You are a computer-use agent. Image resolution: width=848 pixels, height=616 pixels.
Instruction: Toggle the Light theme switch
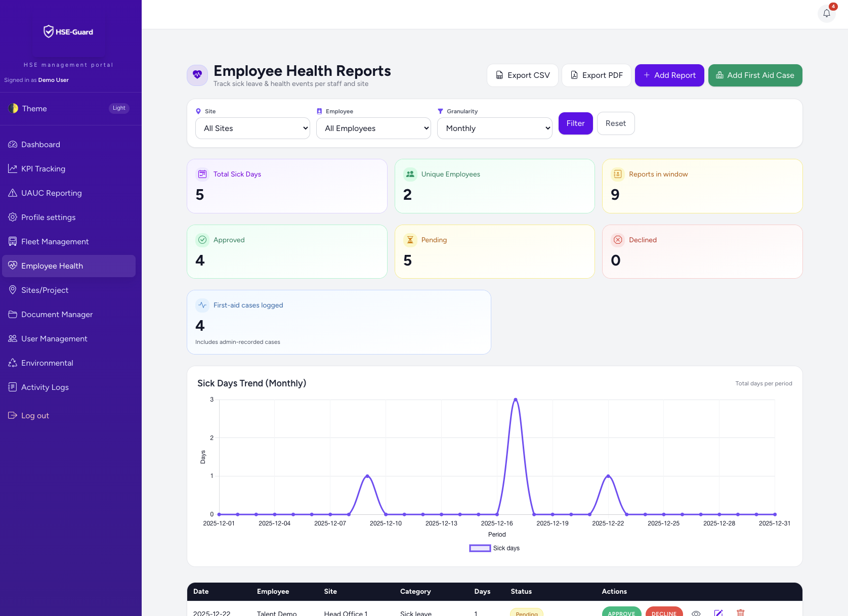119,108
